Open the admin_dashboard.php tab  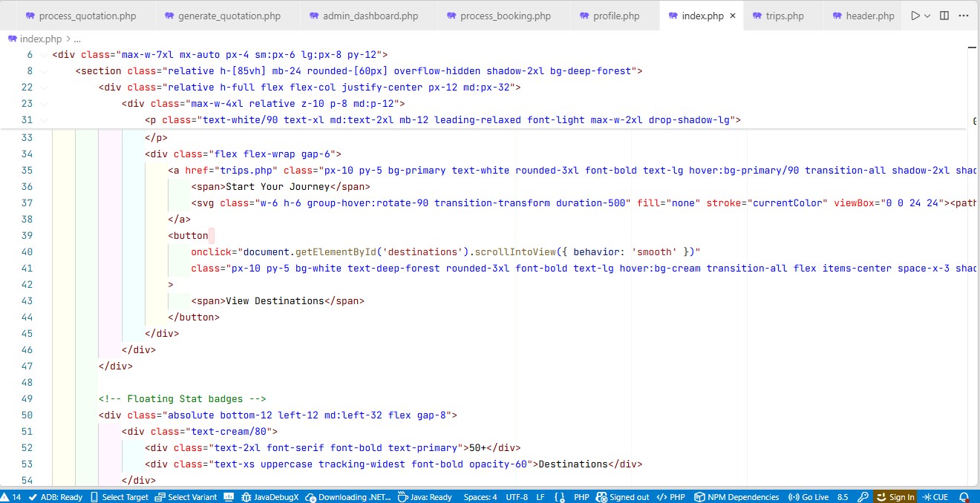[365, 15]
